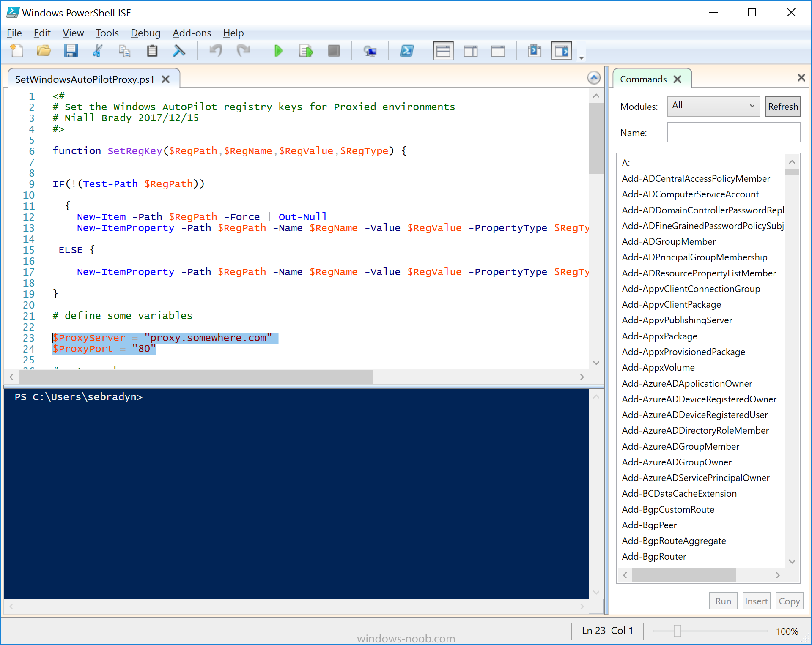The image size is (812, 645).
Task: Select Add-ADGroupMember in commands list
Action: click(x=669, y=241)
